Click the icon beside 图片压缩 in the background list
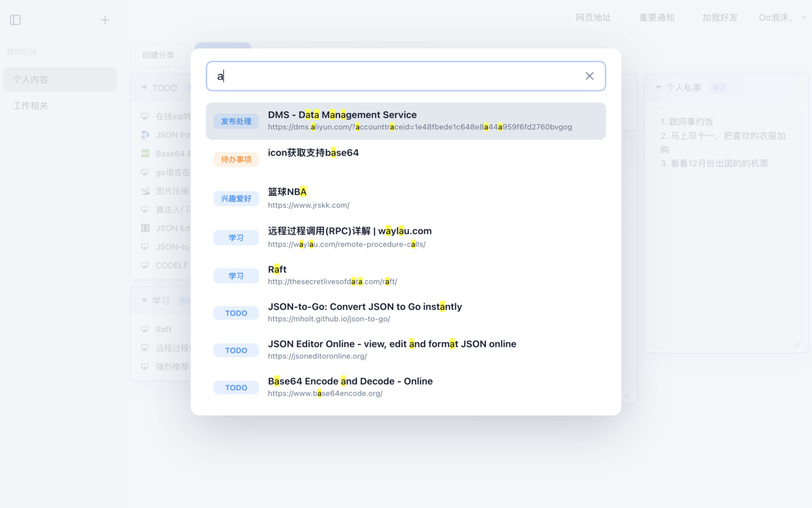The width and height of the screenshot is (812, 508). [145, 190]
